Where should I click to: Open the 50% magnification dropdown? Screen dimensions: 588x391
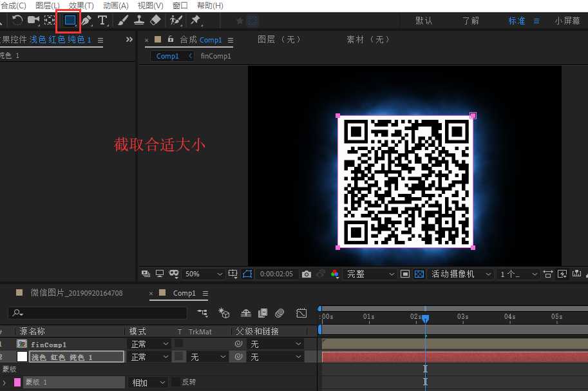[x=204, y=274]
